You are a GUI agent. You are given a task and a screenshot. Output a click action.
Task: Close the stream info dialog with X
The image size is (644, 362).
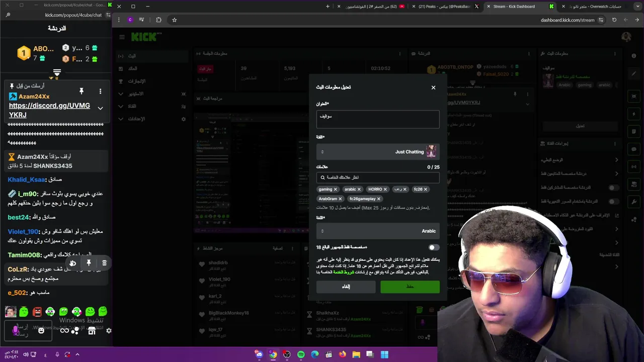[x=433, y=87]
